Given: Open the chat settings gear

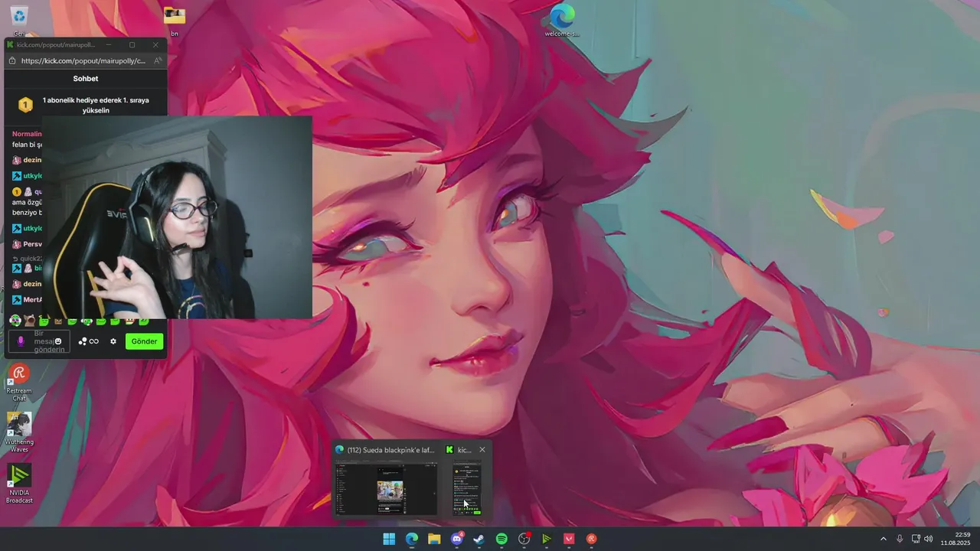Looking at the screenshot, I should pyautogui.click(x=113, y=341).
